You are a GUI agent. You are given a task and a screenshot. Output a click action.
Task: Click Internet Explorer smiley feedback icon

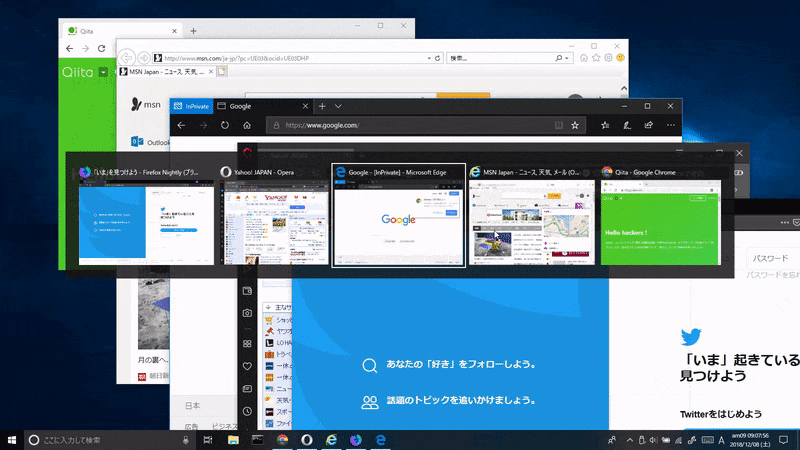620,58
